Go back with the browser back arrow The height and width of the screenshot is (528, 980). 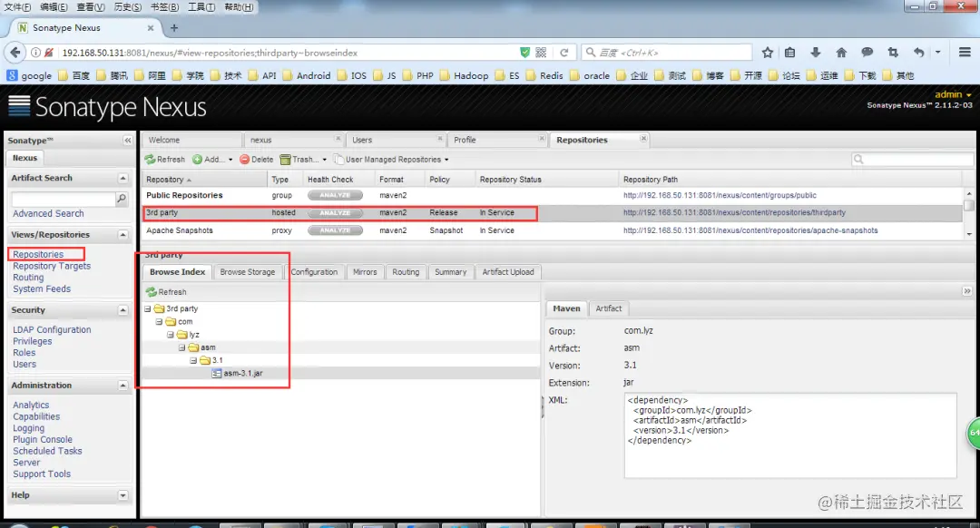[x=15, y=53]
